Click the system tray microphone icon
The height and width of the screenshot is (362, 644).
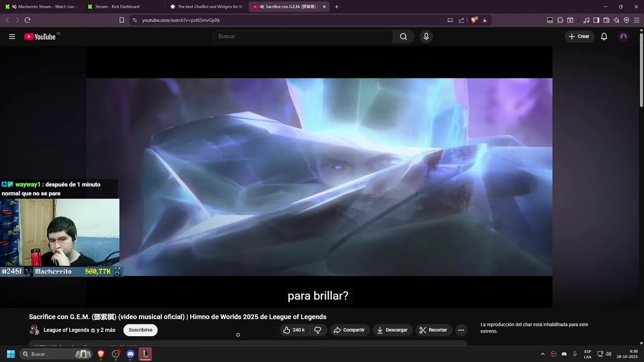pyautogui.click(x=575, y=354)
